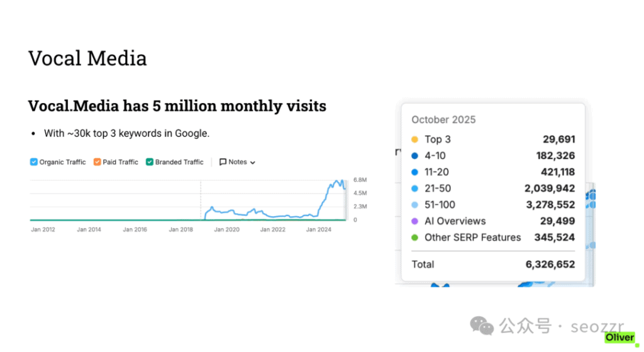Select the Total row in tooltip
The width and height of the screenshot is (644, 352).
(492, 265)
